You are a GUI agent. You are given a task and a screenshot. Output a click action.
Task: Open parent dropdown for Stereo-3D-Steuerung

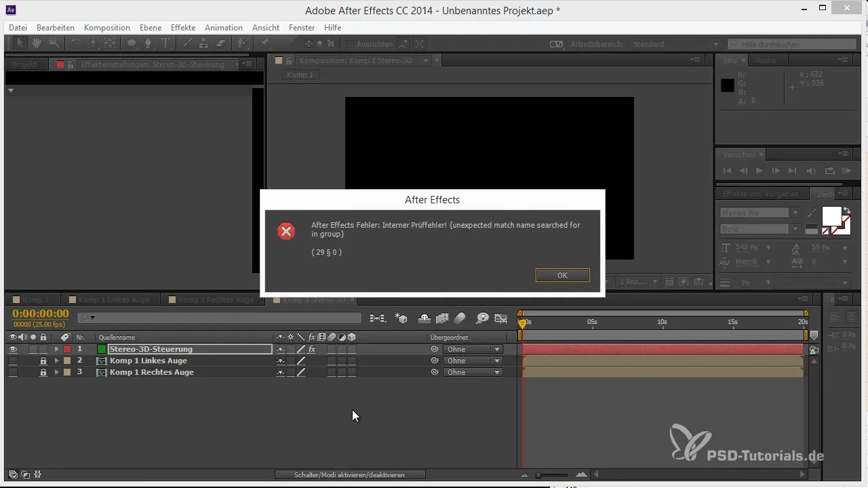pyautogui.click(x=473, y=350)
